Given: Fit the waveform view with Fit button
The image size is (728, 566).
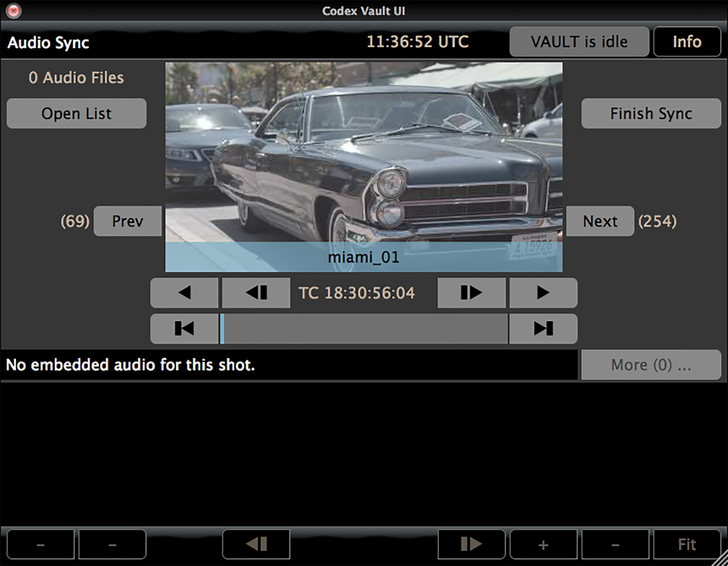Looking at the screenshot, I should [687, 544].
